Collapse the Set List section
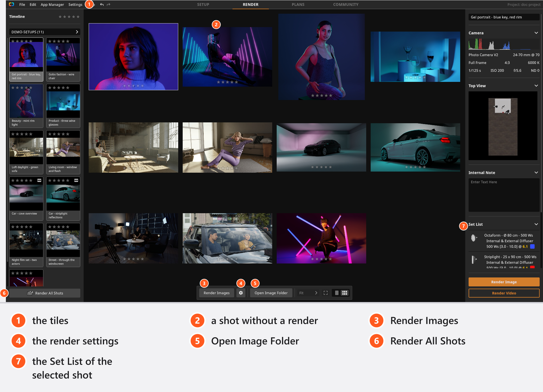 [536, 224]
